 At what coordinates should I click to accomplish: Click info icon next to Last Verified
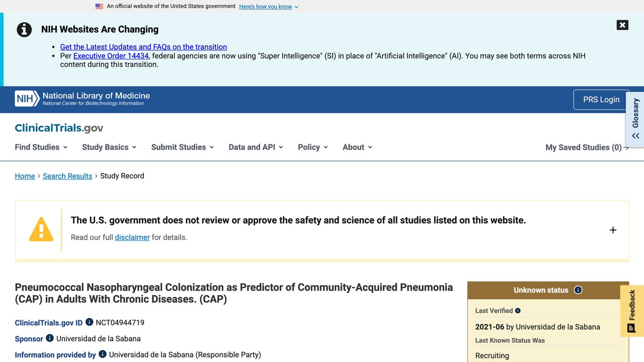coord(518,311)
